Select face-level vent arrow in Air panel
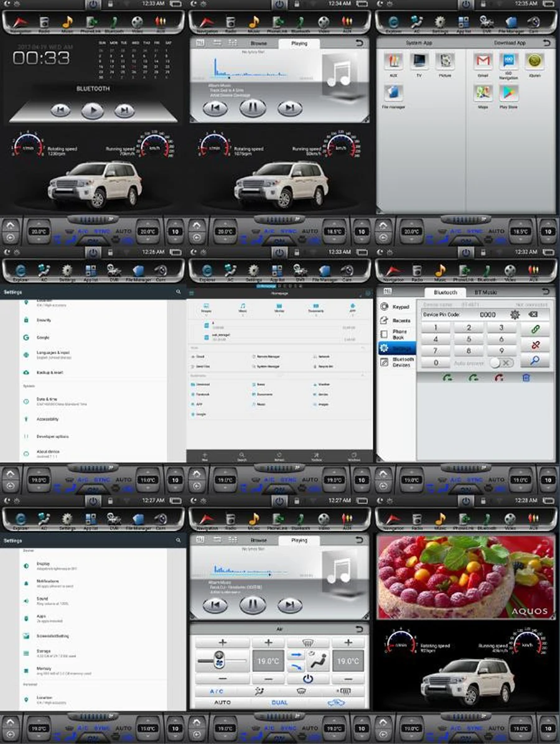560x744 pixels. point(296,655)
